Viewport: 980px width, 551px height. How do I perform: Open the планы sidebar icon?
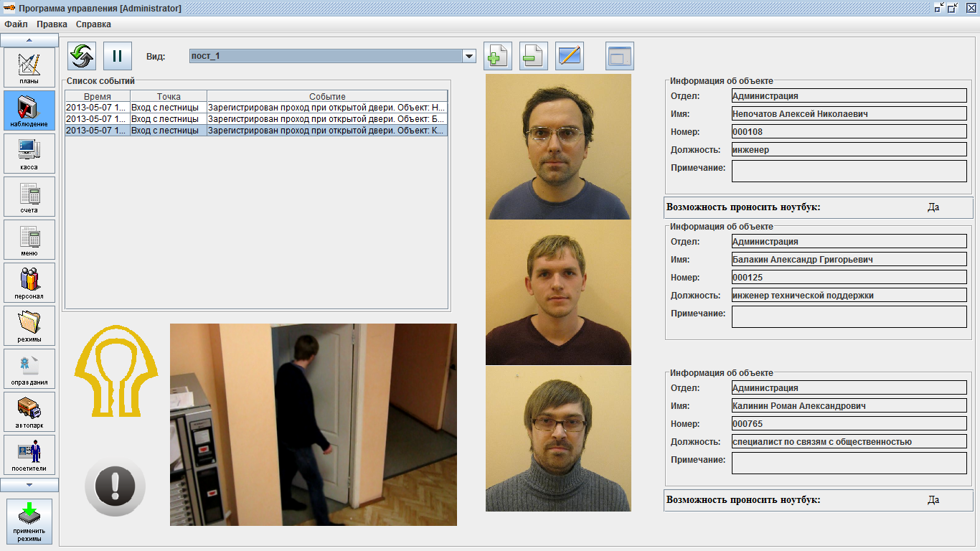[x=29, y=67]
